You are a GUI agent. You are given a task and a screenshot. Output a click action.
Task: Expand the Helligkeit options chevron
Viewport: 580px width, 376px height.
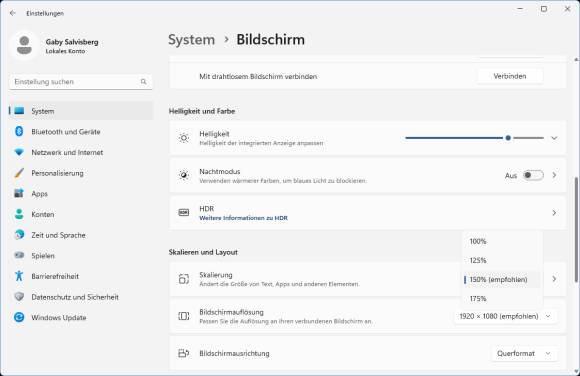tap(554, 138)
